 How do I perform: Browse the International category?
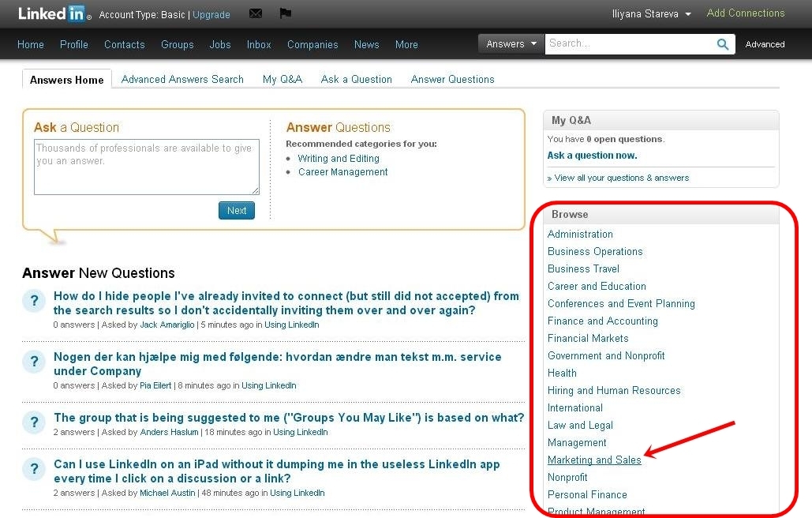[574, 407]
